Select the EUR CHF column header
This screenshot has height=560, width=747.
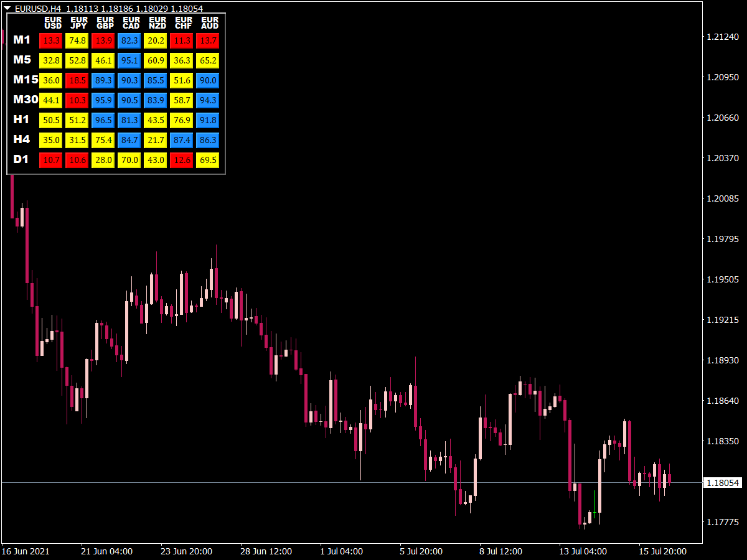click(x=182, y=24)
